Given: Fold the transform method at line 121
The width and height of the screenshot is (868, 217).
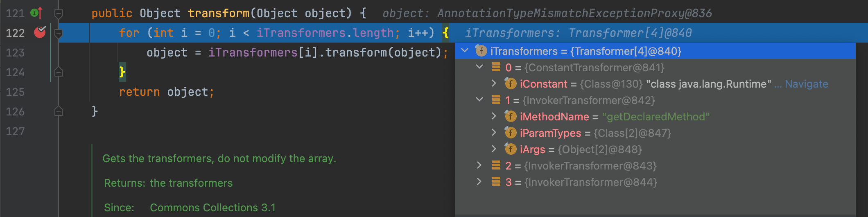Looking at the screenshot, I should 59,14.
